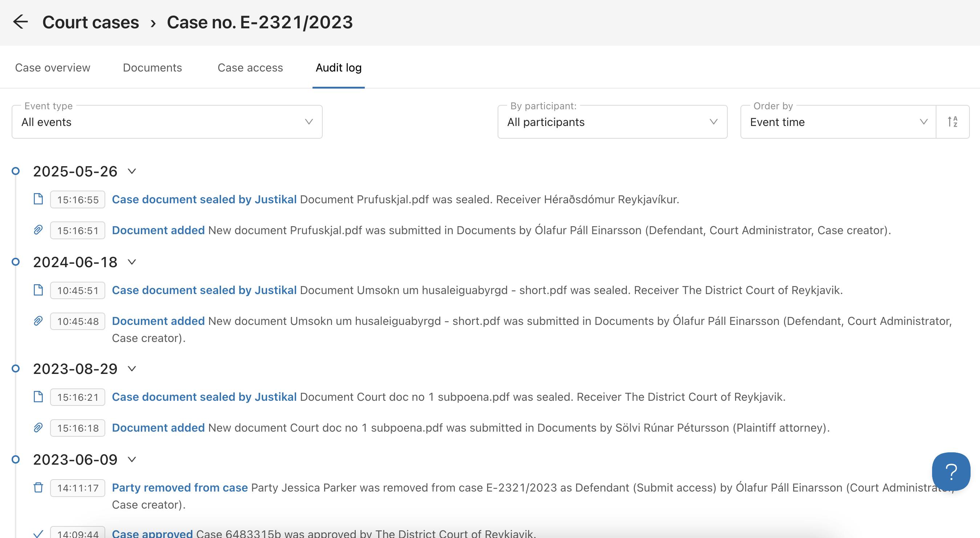Open the Event type dropdown
980x538 pixels.
(167, 122)
